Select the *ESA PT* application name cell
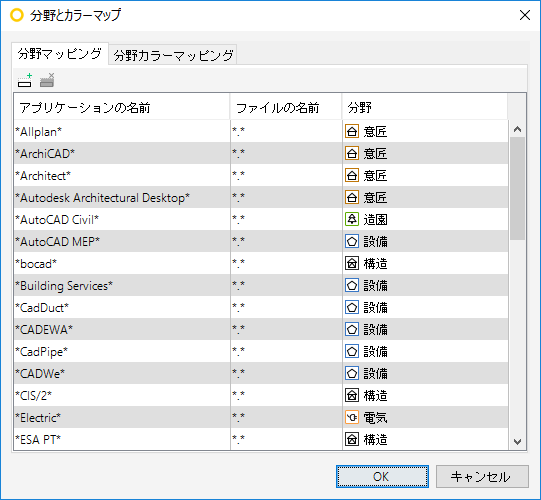The image size is (541, 500). [x=122, y=439]
